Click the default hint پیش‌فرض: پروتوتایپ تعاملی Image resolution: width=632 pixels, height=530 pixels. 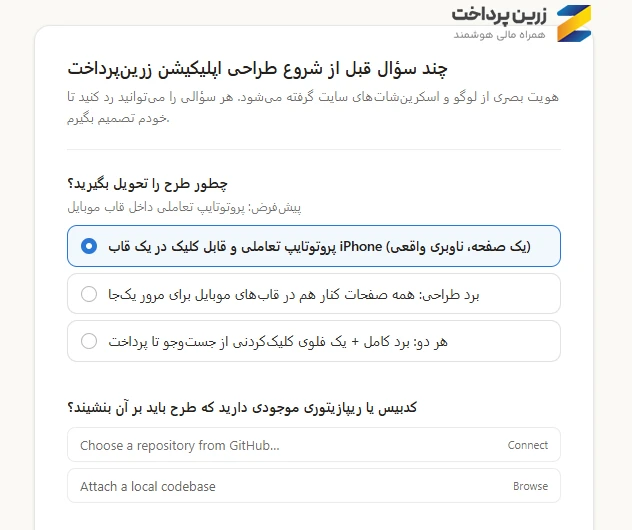(184, 207)
